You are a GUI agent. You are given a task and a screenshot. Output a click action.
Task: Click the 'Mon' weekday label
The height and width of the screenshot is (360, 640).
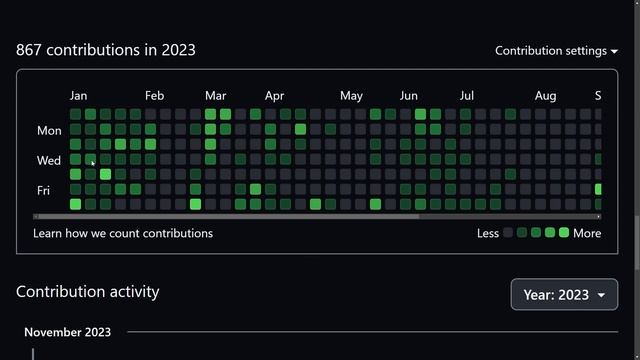(x=49, y=131)
